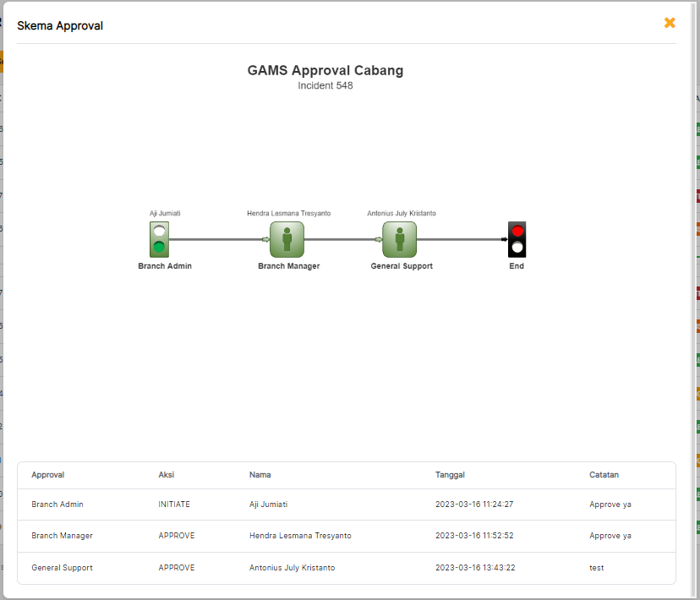Click the Branch Admin green traffic light icon
The height and width of the screenshot is (600, 700).
pyautogui.click(x=159, y=239)
